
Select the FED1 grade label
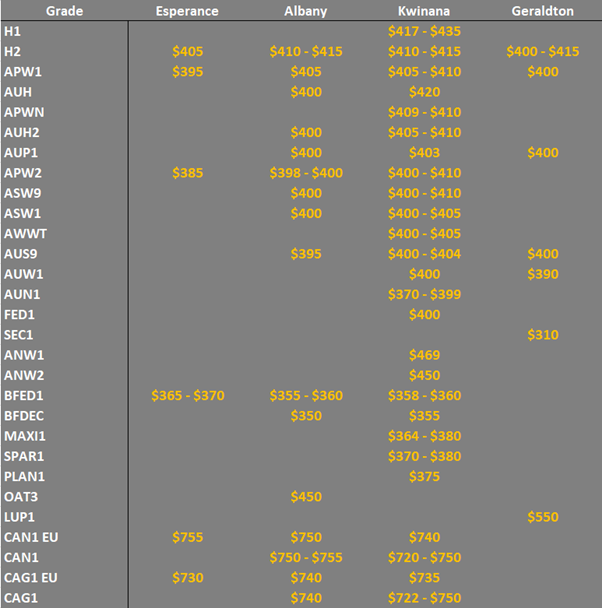[x=19, y=314]
